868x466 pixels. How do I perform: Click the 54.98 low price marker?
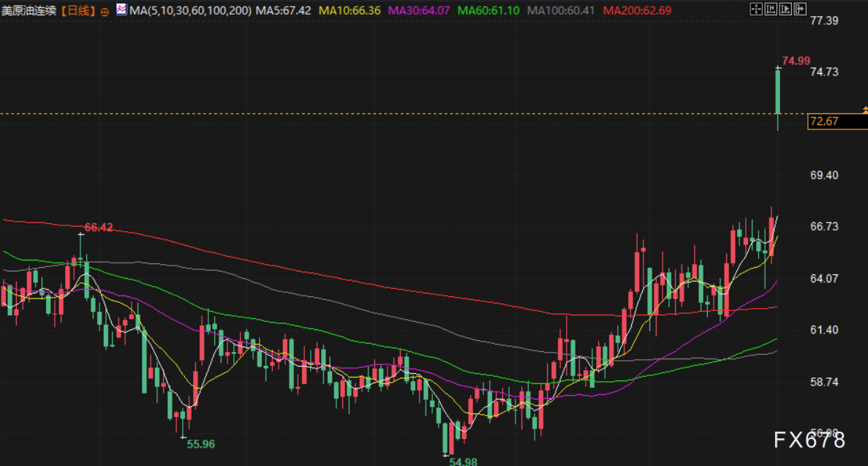(463, 461)
